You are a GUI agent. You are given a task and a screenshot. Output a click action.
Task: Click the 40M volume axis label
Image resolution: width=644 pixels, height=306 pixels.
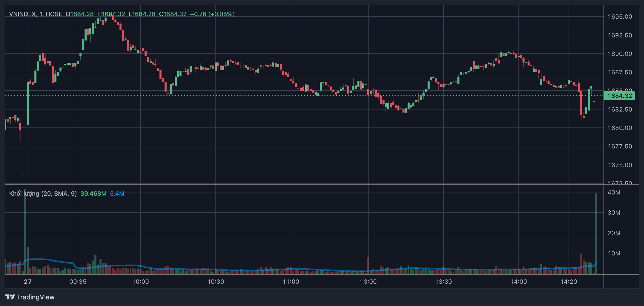coord(614,192)
